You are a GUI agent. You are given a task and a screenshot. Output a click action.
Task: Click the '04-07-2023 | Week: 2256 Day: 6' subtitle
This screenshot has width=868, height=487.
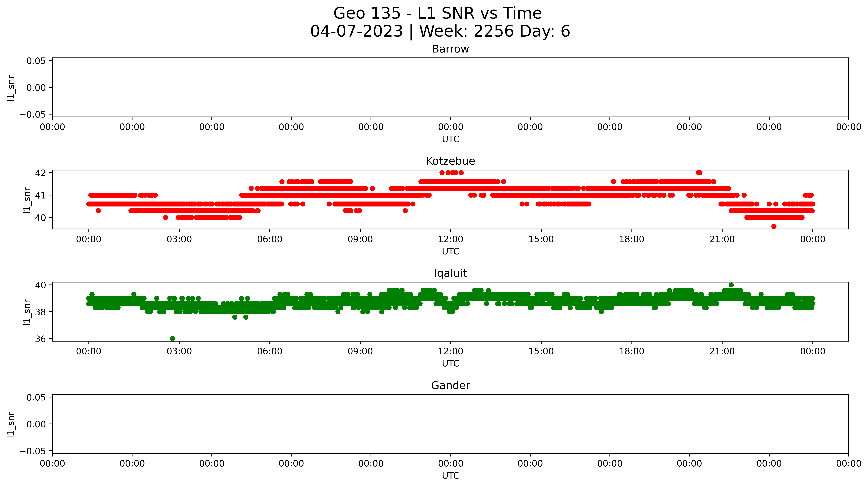click(440, 31)
